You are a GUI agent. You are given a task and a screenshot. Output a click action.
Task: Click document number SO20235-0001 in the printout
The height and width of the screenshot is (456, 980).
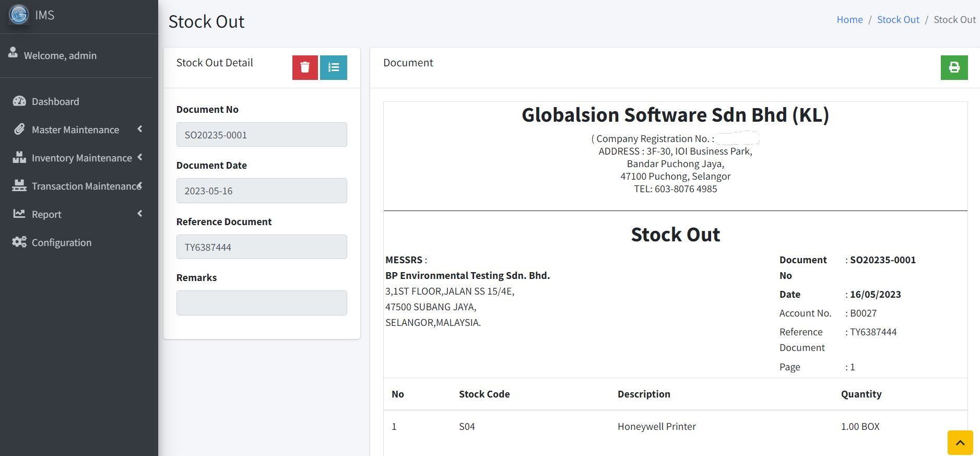tap(883, 260)
